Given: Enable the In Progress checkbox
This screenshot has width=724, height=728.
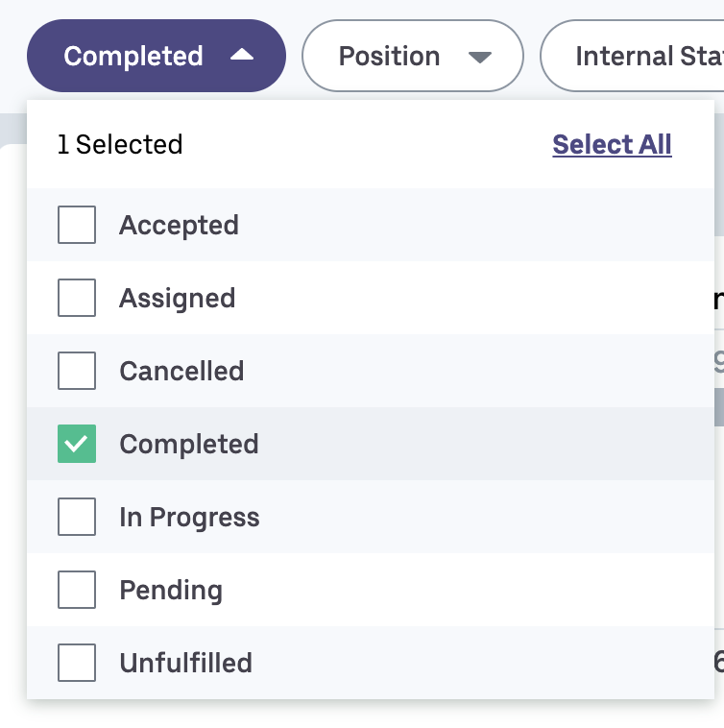Looking at the screenshot, I should [77, 518].
